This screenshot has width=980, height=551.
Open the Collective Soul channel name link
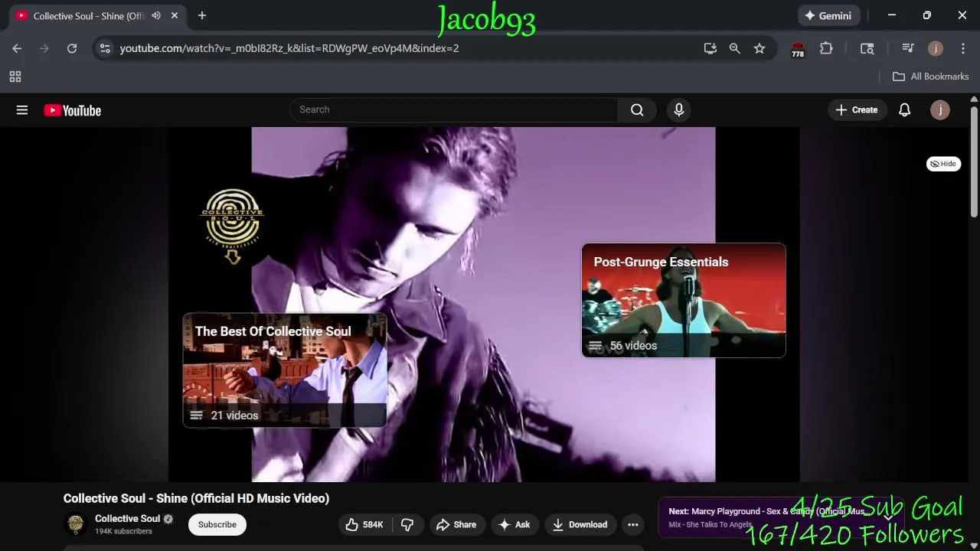pos(127,518)
